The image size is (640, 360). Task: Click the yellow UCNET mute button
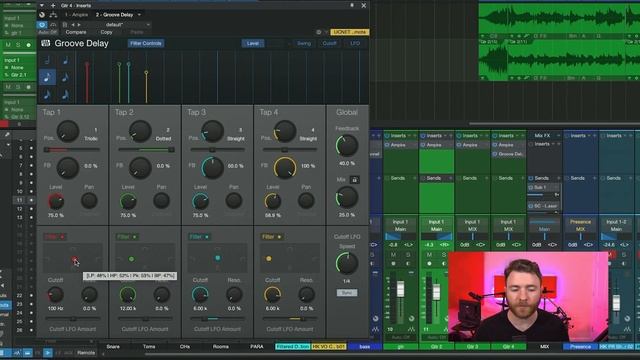click(x=350, y=32)
